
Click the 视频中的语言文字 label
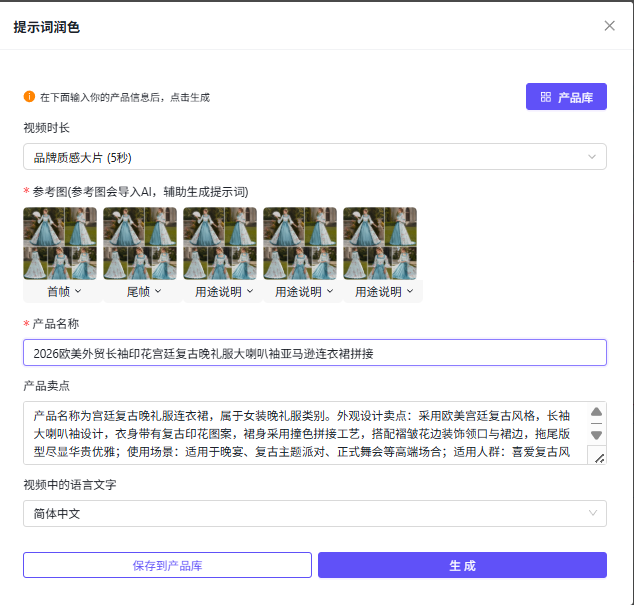[70, 484]
